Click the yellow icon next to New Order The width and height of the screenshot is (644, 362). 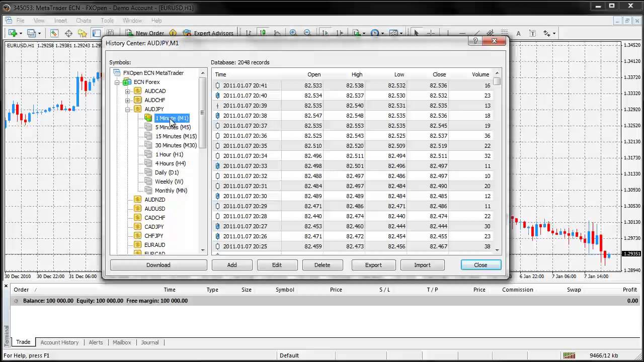click(x=173, y=33)
